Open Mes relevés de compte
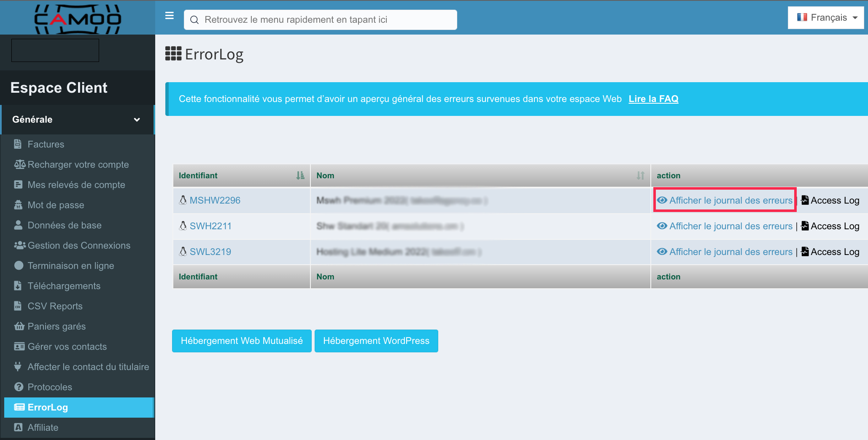The image size is (868, 440). (76, 185)
